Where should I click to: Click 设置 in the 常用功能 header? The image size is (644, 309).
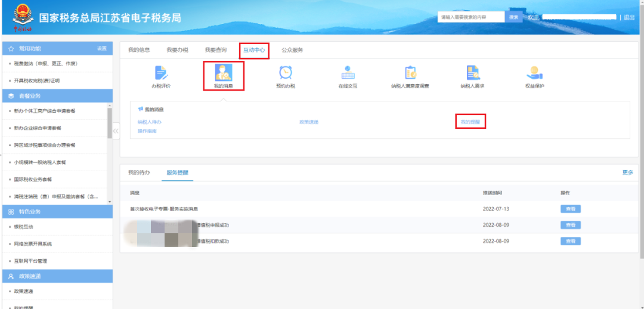click(x=102, y=48)
